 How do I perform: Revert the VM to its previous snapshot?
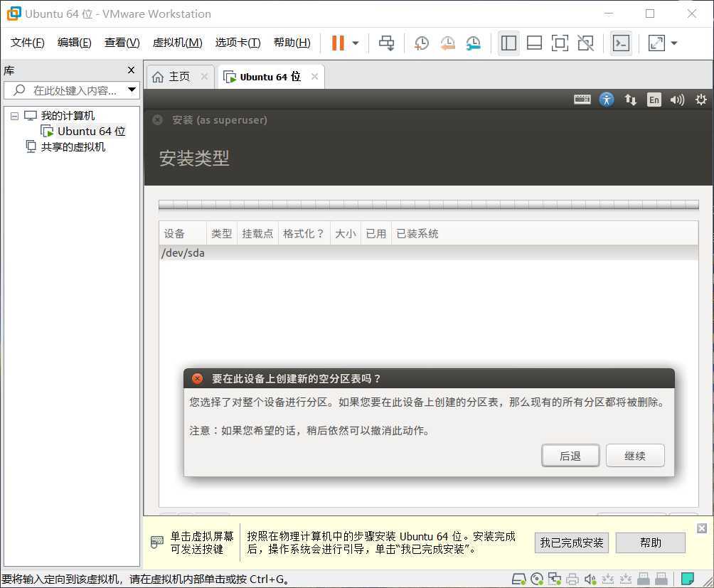click(x=447, y=43)
